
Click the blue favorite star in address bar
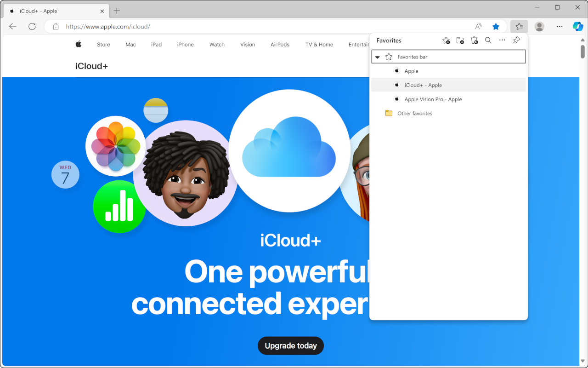coord(496,26)
